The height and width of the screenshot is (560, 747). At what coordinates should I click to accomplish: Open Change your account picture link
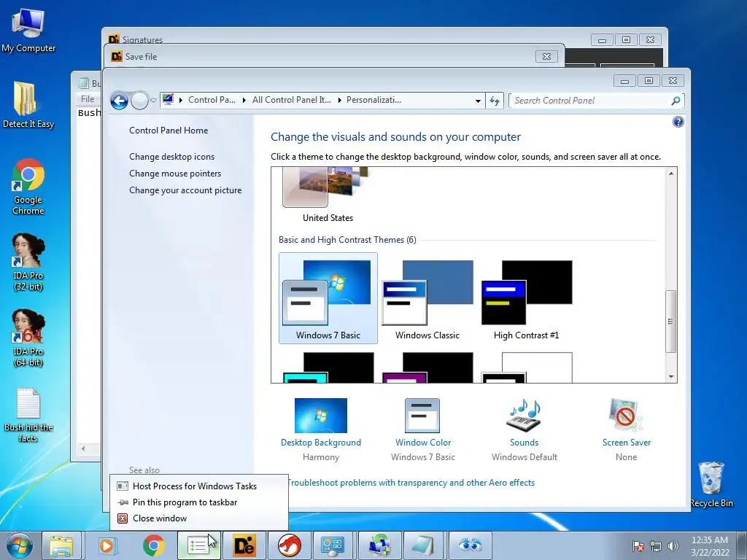(x=185, y=190)
